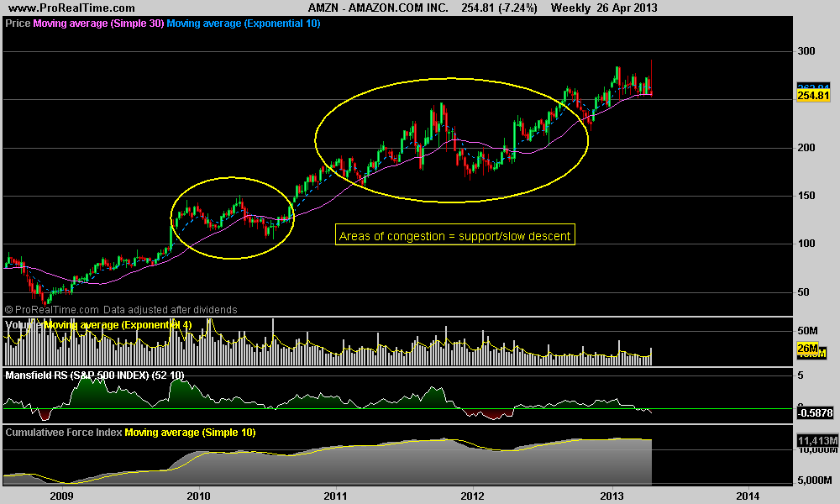840x504 pixels.
Task: Click the 50M volume axis label
Action: [x=807, y=331]
